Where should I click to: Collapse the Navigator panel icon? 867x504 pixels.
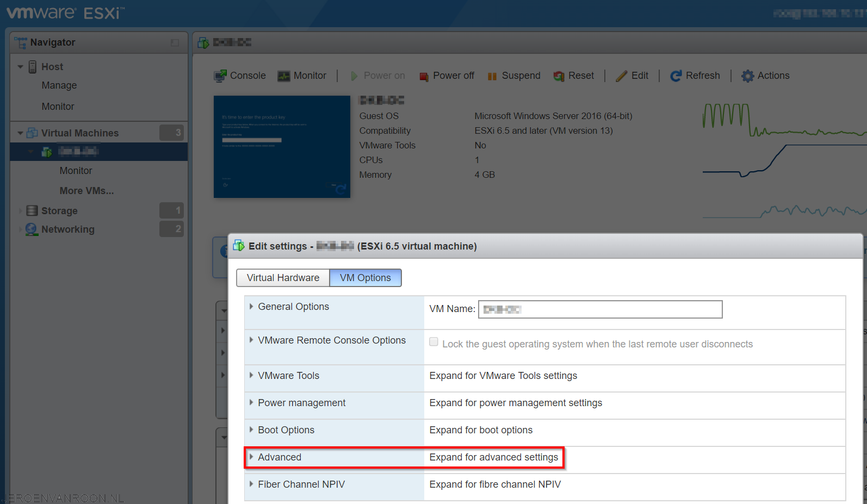click(175, 42)
